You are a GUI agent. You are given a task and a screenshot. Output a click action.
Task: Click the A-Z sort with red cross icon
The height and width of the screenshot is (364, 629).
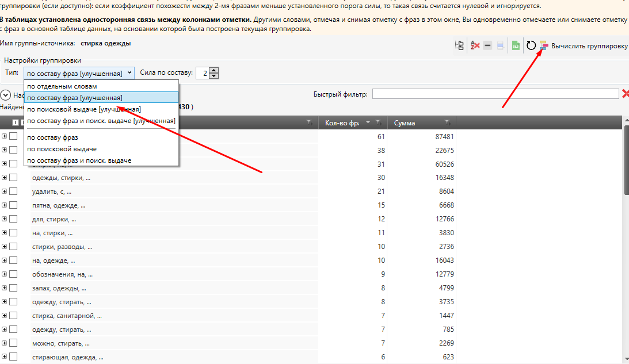click(475, 45)
